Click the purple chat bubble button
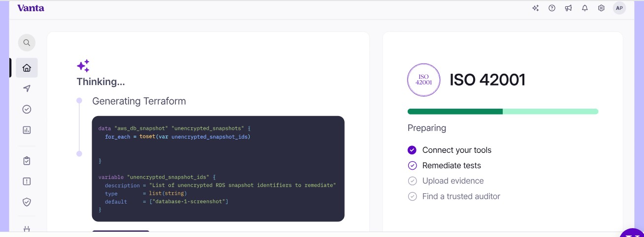Screen dimensions: 644x237 pyautogui.click(x=632, y=233)
